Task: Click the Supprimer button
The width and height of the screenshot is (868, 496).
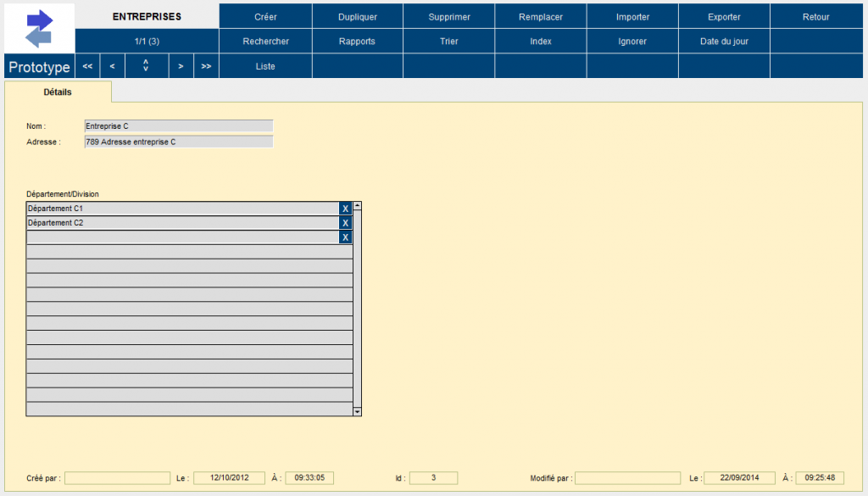Action: (x=449, y=17)
